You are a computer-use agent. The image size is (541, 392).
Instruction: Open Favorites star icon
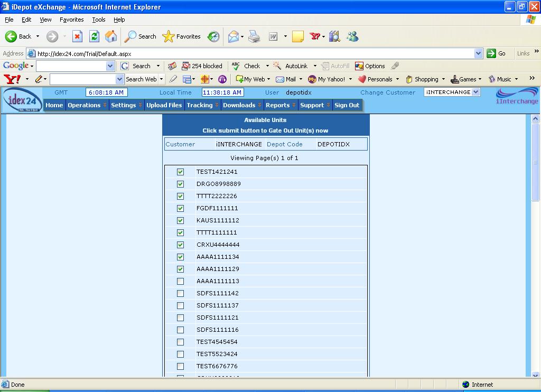tap(169, 36)
